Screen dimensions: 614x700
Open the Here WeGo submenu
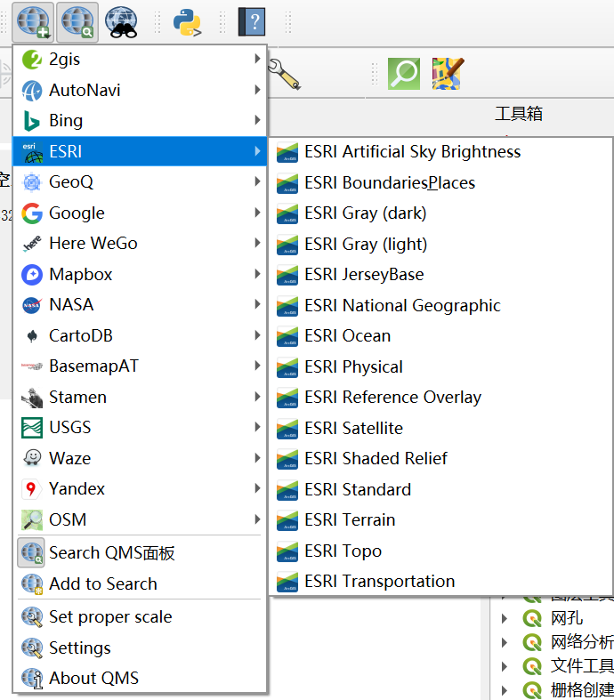tap(141, 244)
